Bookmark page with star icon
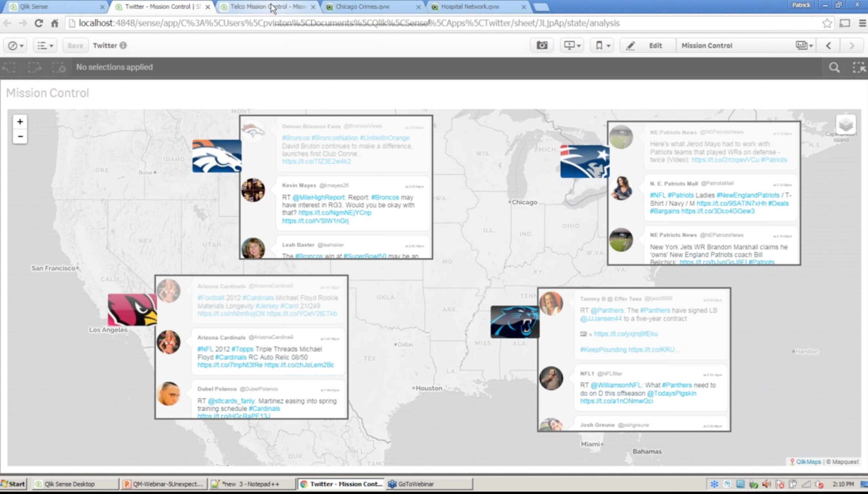Image resolution: width=868 pixels, height=494 pixels. coord(827,23)
